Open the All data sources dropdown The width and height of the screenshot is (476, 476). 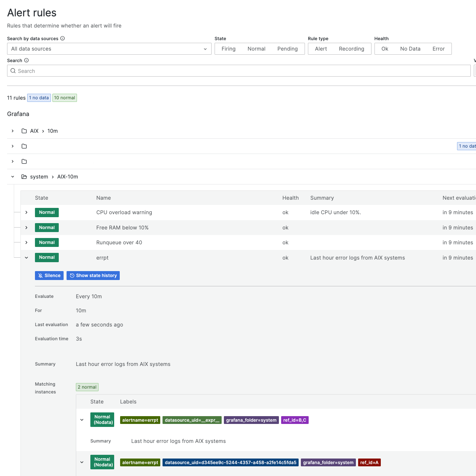(109, 49)
